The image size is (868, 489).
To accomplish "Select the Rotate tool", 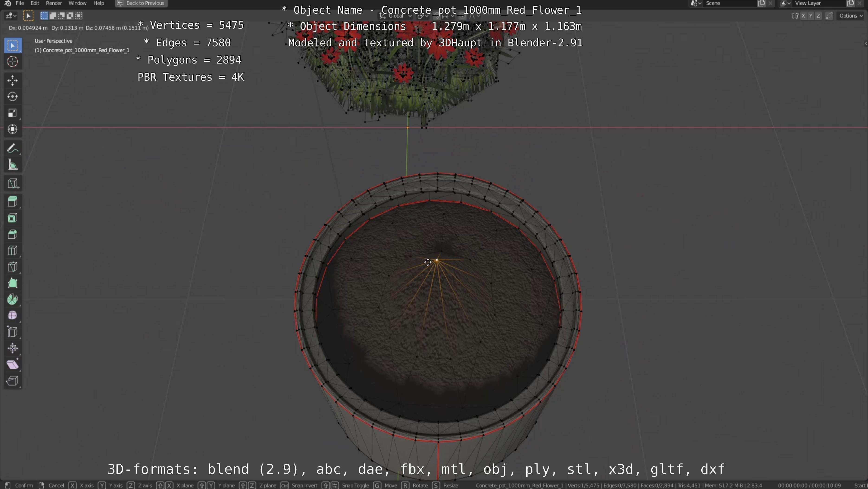I will pos(13,97).
